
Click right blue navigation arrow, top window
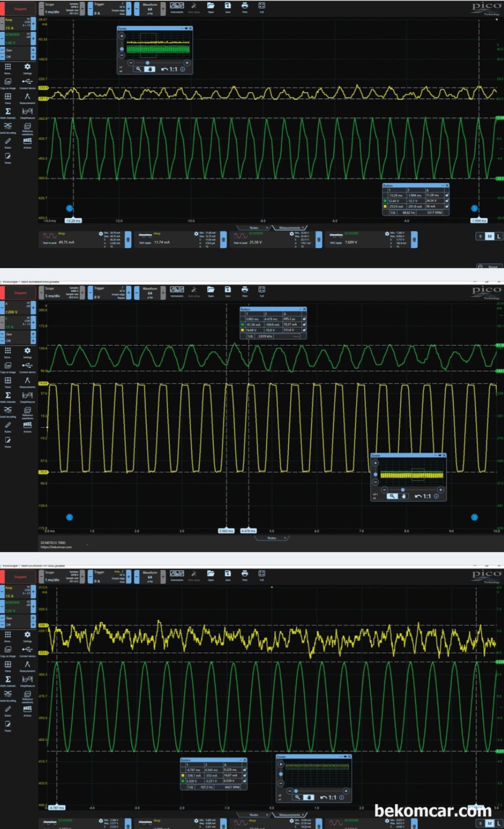coord(474,208)
